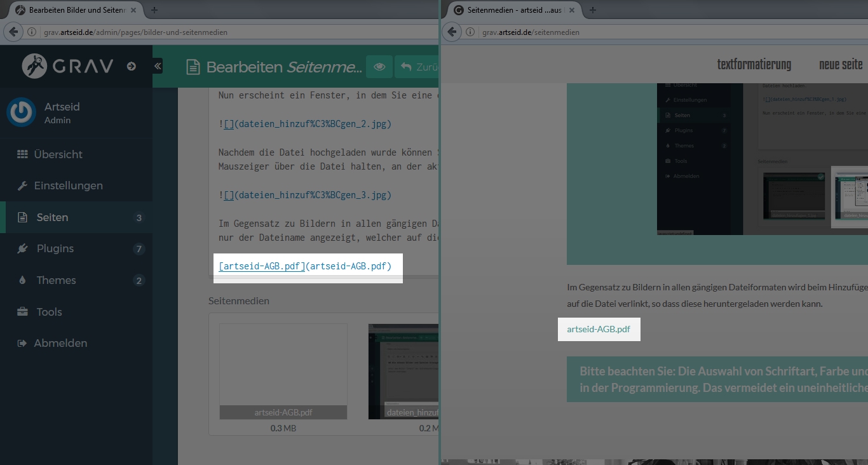Click the arrow icon beside Grav logo
The height and width of the screenshot is (465, 868).
coord(132,66)
